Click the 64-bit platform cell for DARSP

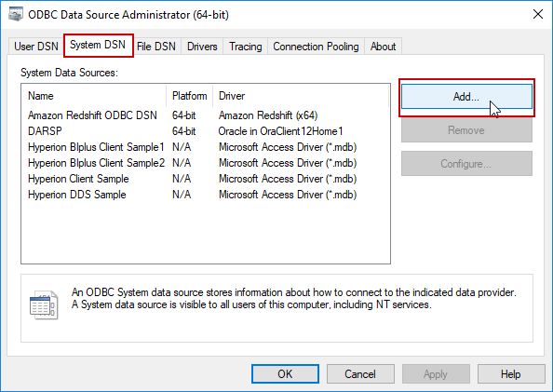pos(183,131)
